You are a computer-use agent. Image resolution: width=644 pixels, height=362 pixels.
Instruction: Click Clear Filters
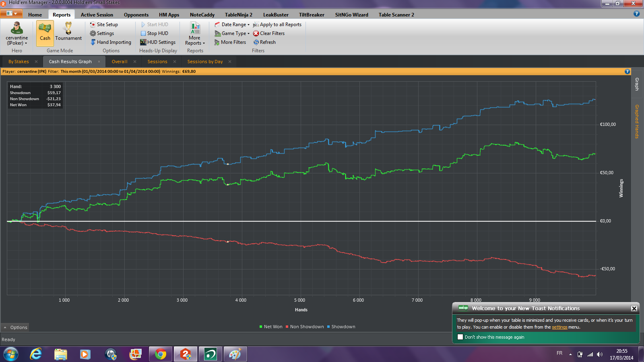click(x=269, y=33)
